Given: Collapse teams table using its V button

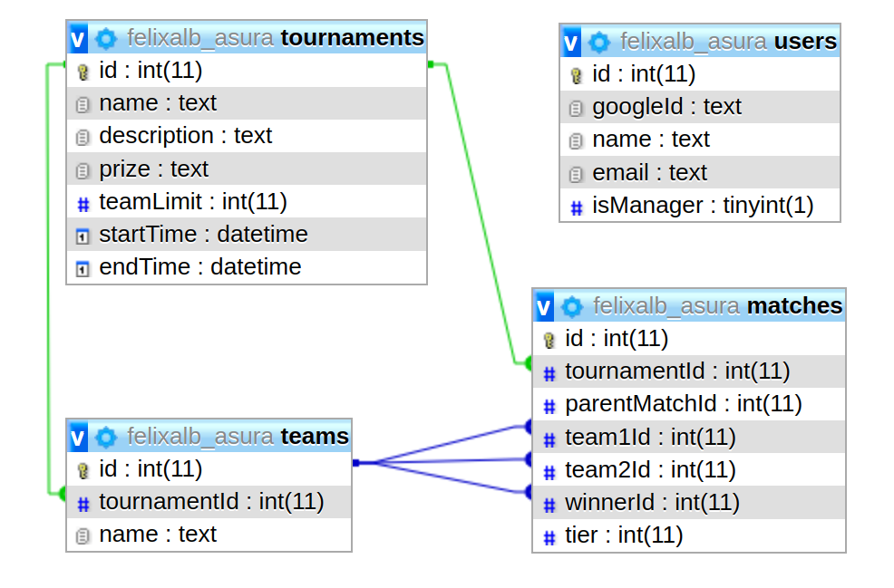Looking at the screenshot, I should 78,437.
